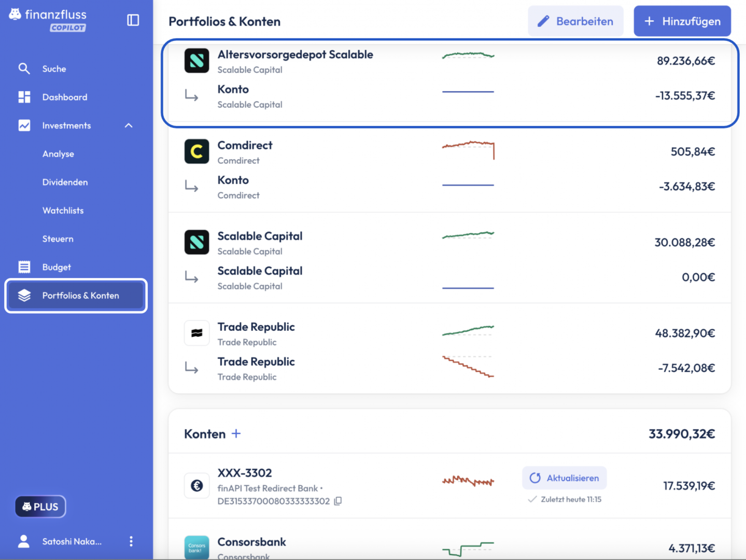Viewport: 746px width, 560px height.
Task: Click the Dashboard grid icon
Action: tap(24, 97)
